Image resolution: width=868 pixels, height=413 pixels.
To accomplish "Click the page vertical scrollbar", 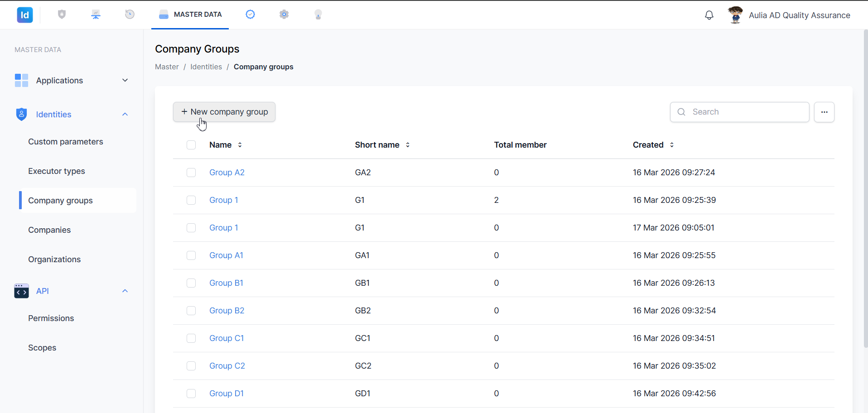I will pyautogui.click(x=865, y=189).
